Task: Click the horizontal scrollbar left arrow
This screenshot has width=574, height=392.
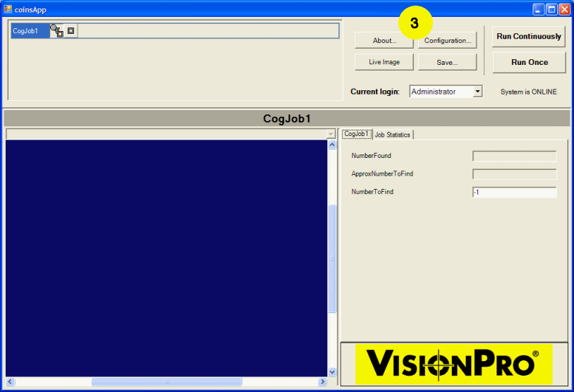Action: pyautogui.click(x=11, y=381)
